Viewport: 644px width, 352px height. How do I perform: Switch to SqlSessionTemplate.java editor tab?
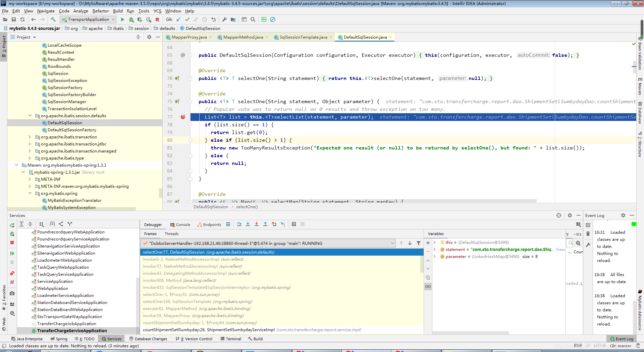tap(303, 37)
